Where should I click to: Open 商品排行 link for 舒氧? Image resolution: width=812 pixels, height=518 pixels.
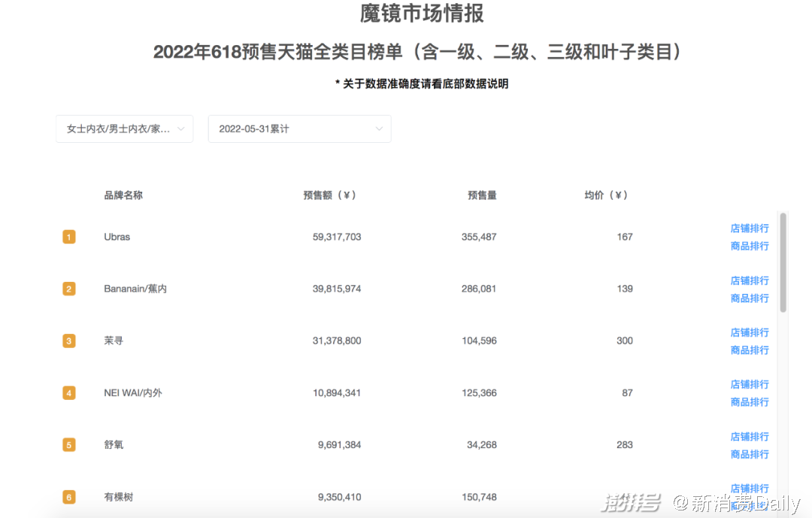[750, 454]
